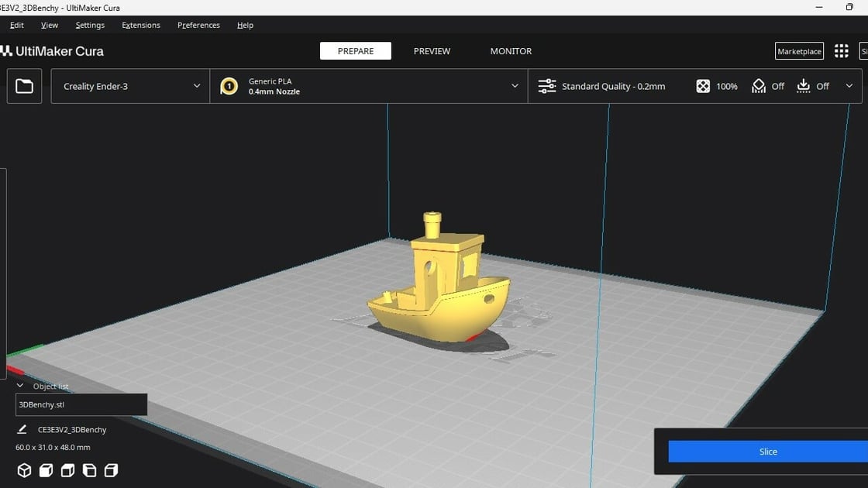
Task: Open the Creality Ender-3 printer dropdown
Action: tap(130, 86)
